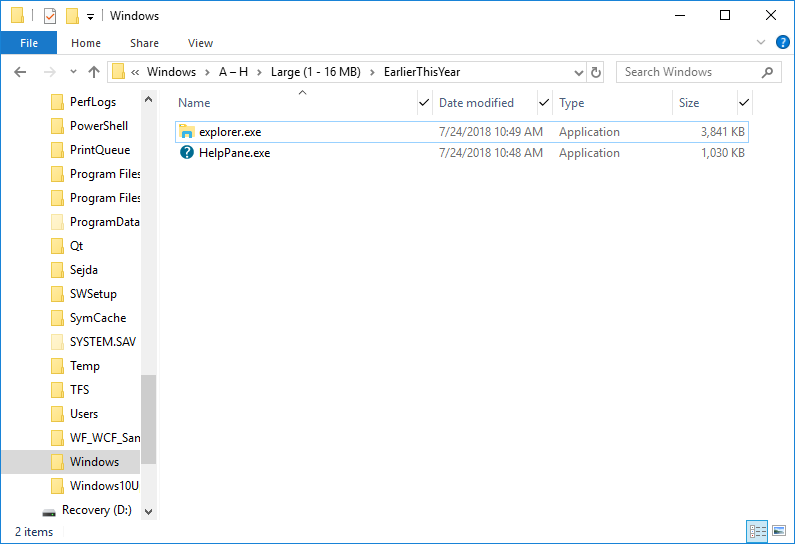Viewport: 795px width, 544px height.
Task: Open the recent locations dropdown arrow
Action: point(74,71)
